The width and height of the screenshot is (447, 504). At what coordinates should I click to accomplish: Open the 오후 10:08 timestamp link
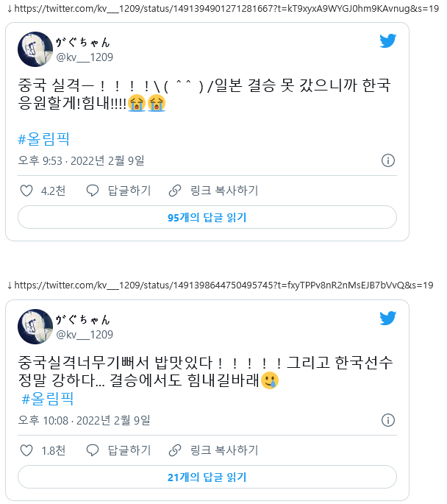coord(84,420)
